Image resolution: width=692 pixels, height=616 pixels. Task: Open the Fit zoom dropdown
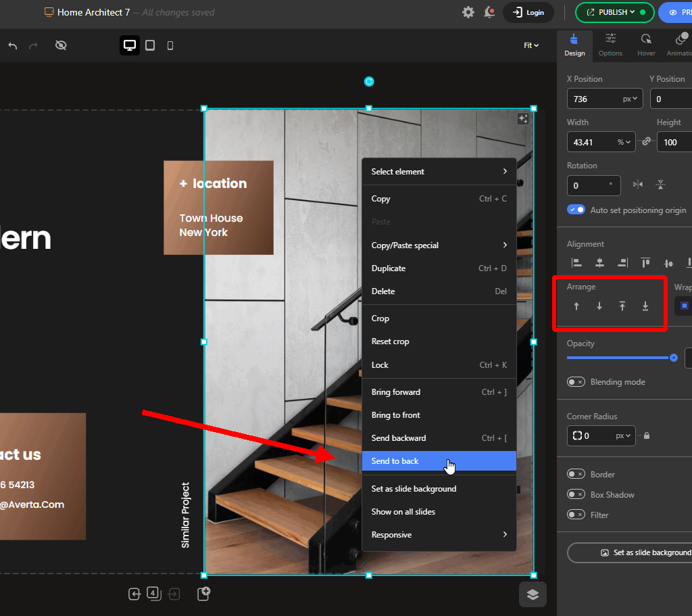click(531, 45)
